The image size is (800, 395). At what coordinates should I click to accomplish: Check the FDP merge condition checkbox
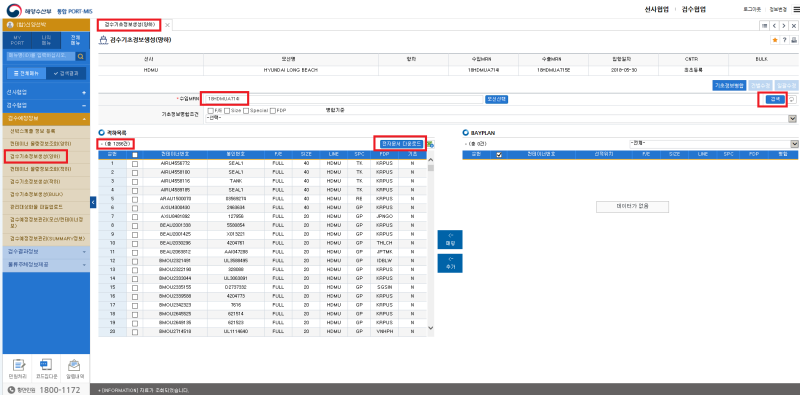coord(273,111)
